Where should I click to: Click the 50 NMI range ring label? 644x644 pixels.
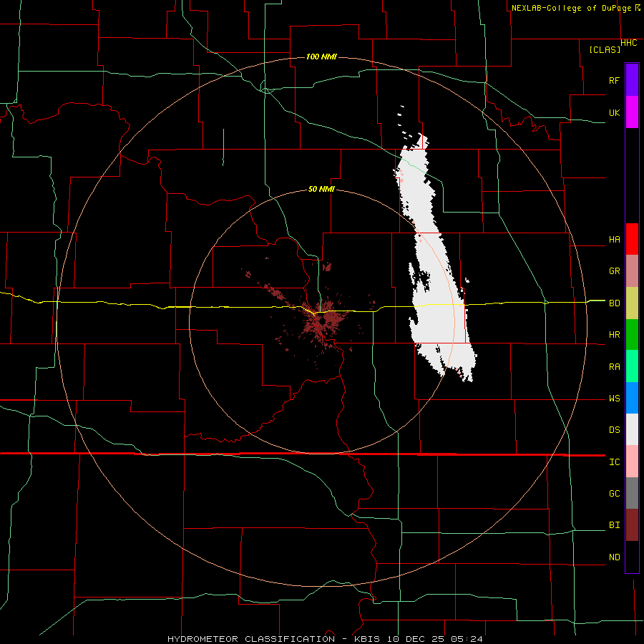tap(321, 189)
